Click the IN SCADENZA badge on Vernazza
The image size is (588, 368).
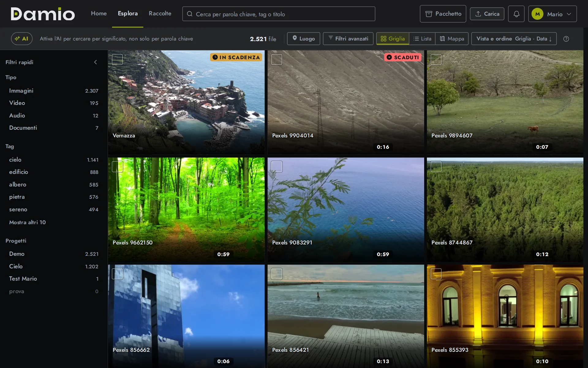point(236,57)
